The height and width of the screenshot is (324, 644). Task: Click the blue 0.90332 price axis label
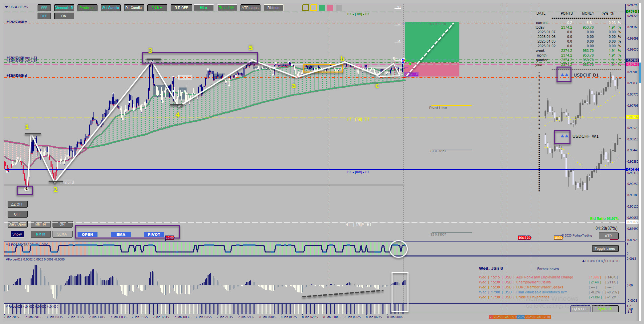tap(633, 170)
